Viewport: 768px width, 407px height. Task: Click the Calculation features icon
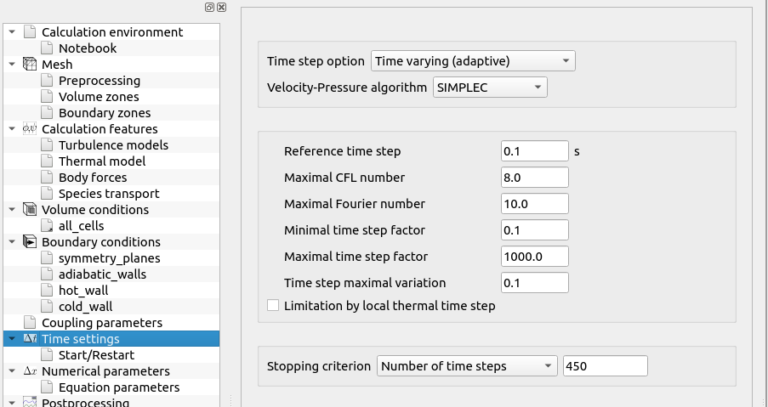29,129
